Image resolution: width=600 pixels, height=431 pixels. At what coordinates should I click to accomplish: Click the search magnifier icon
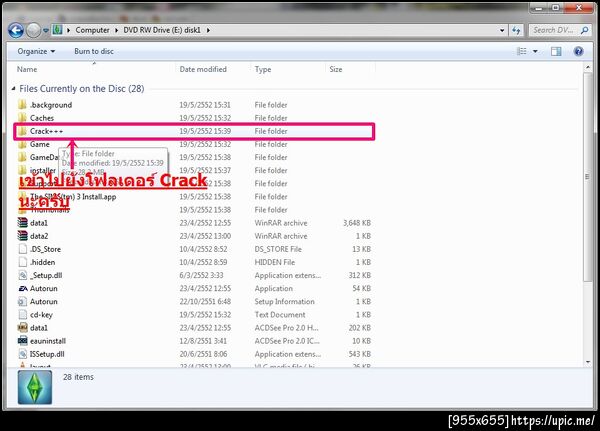(x=584, y=30)
